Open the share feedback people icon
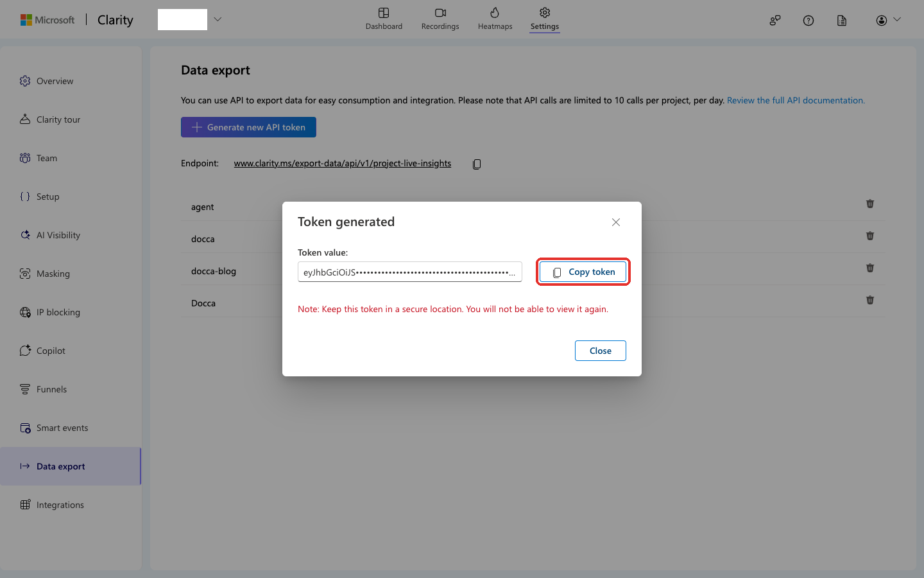The width and height of the screenshot is (924, 578). tap(775, 21)
